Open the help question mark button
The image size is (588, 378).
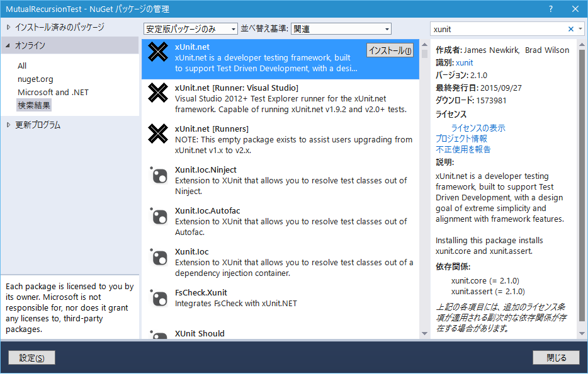click(x=550, y=9)
